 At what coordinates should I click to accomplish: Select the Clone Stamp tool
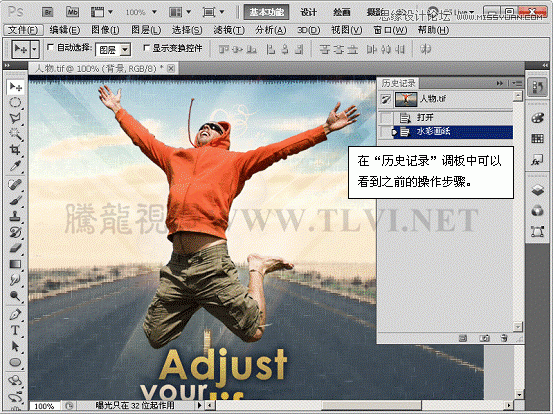click(x=16, y=216)
